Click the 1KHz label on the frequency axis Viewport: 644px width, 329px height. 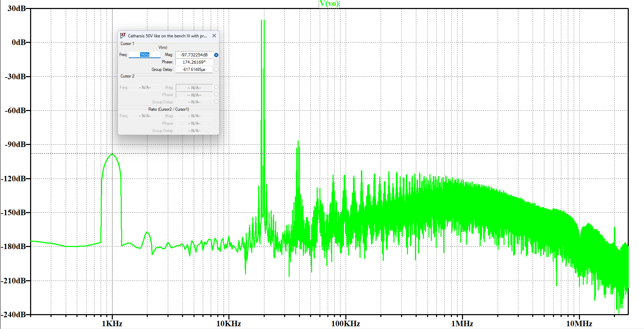click(112, 323)
